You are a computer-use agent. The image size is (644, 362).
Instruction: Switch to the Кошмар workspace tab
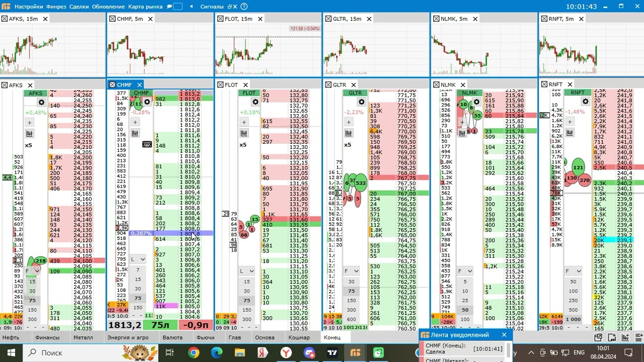299,337
